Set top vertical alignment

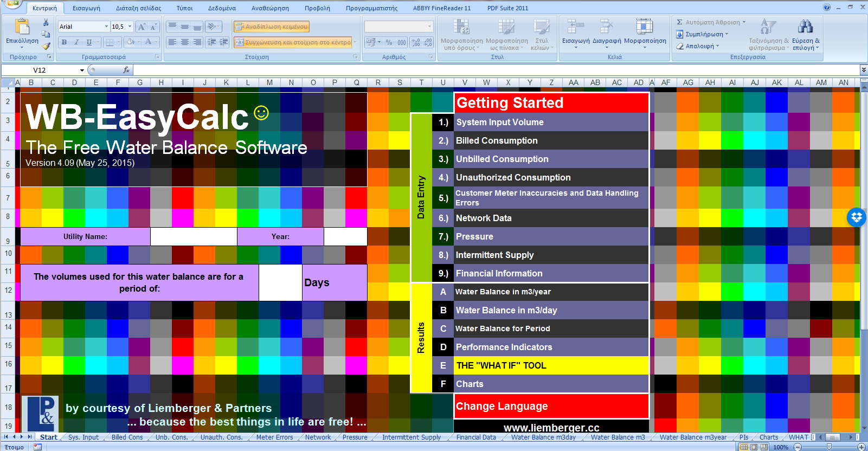point(172,27)
